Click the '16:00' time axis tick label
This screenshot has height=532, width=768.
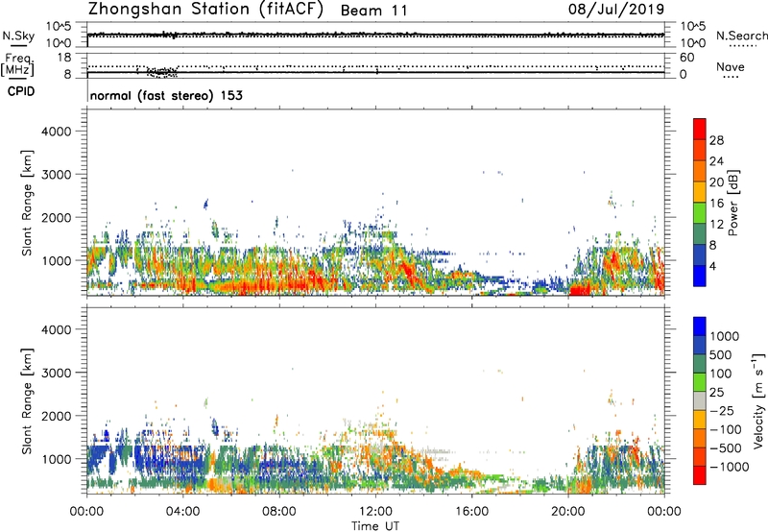[471, 512]
